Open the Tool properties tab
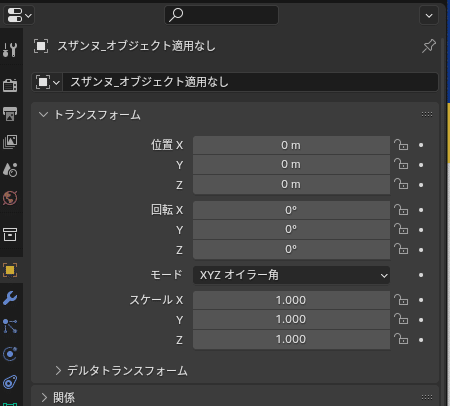Image resolution: width=450 pixels, height=406 pixels. click(x=10, y=50)
